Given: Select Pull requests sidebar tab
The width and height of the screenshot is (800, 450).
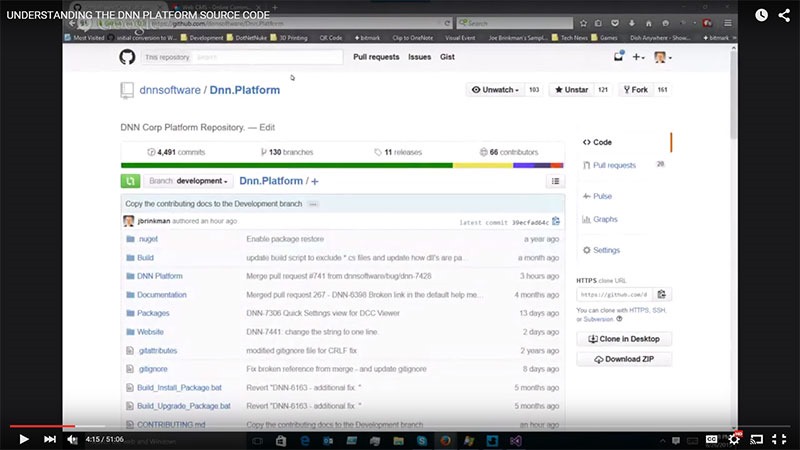Looking at the screenshot, I should (614, 165).
